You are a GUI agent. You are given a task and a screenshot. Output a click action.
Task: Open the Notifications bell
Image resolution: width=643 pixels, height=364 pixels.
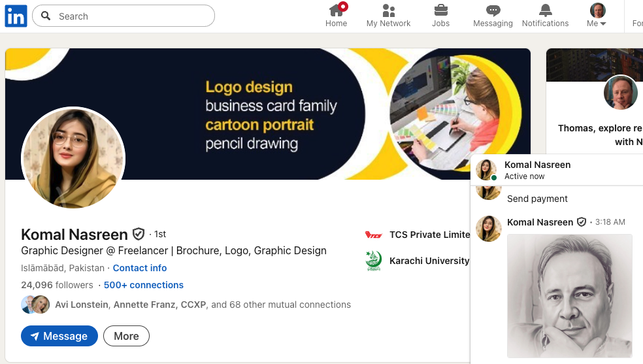click(545, 11)
